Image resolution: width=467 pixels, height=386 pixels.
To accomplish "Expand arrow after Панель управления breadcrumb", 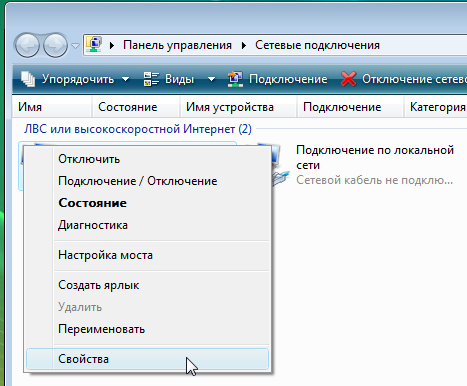I will pos(244,45).
